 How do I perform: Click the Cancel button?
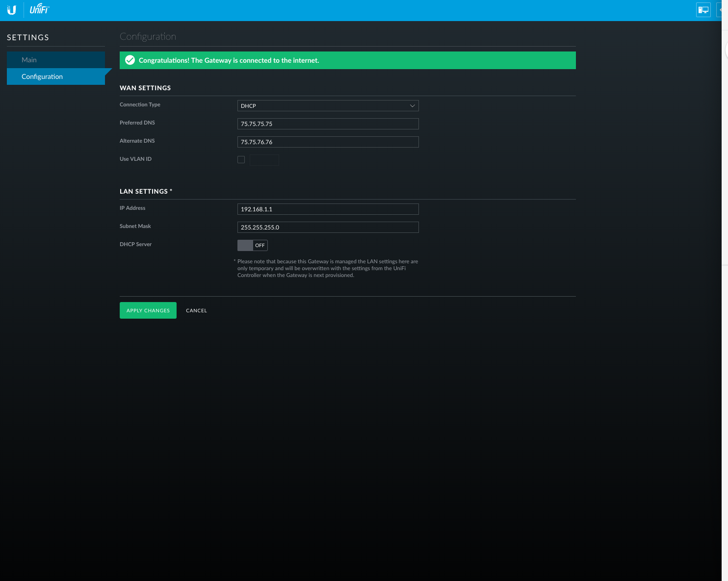[x=196, y=311]
